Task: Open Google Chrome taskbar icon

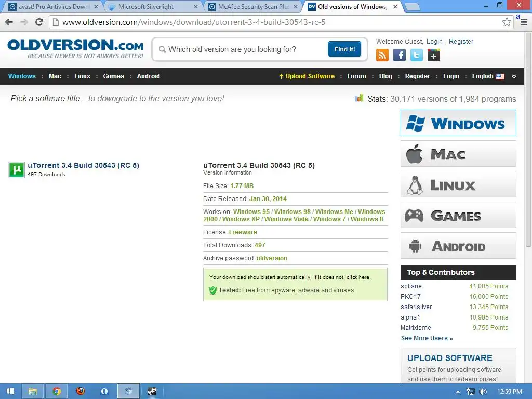Action: point(57,391)
